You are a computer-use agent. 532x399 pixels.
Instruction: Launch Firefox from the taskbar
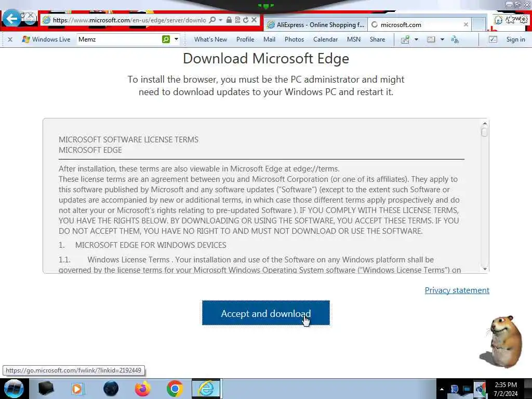142,389
